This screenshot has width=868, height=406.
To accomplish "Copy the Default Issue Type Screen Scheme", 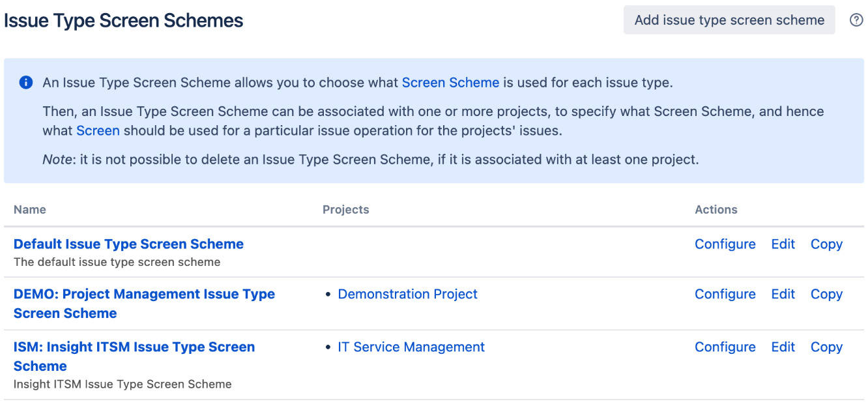I will click(826, 244).
